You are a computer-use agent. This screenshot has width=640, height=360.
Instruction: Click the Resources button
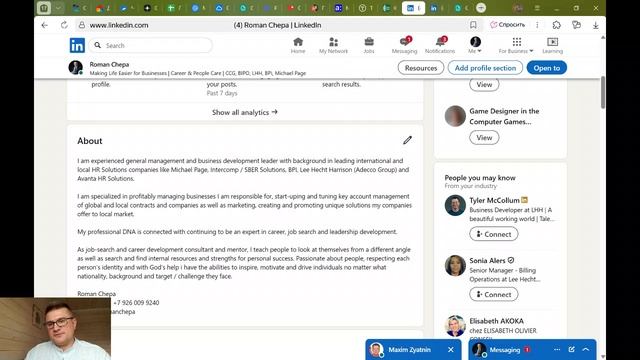coord(421,68)
